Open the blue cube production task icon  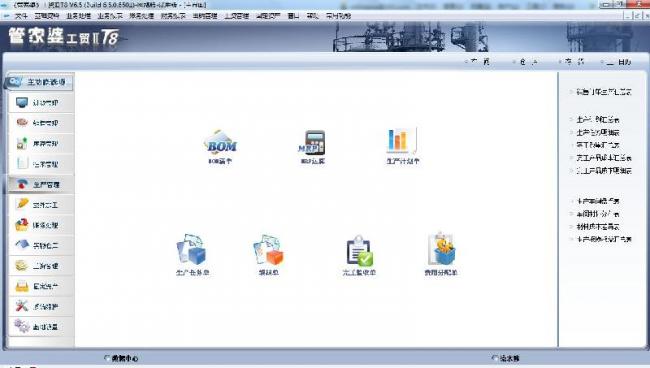(x=192, y=254)
